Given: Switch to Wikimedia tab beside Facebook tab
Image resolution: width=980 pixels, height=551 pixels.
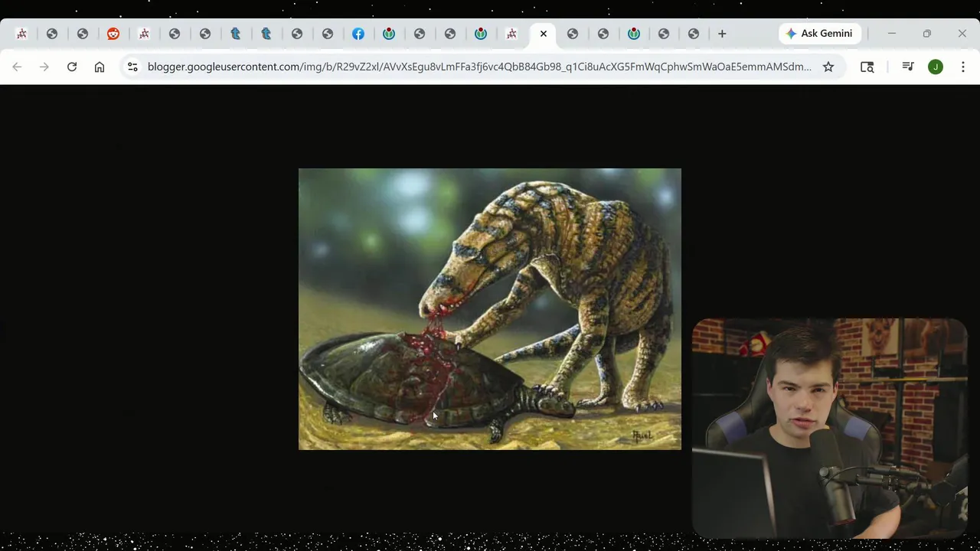Looking at the screenshot, I should 389,34.
